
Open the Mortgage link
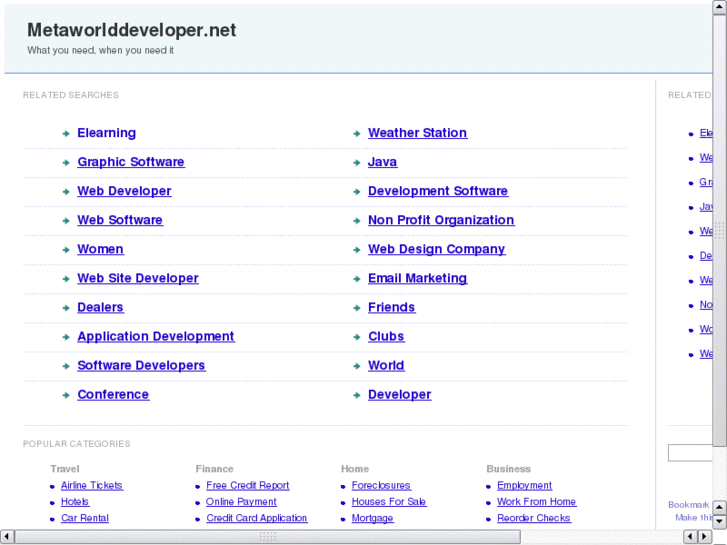click(x=372, y=518)
